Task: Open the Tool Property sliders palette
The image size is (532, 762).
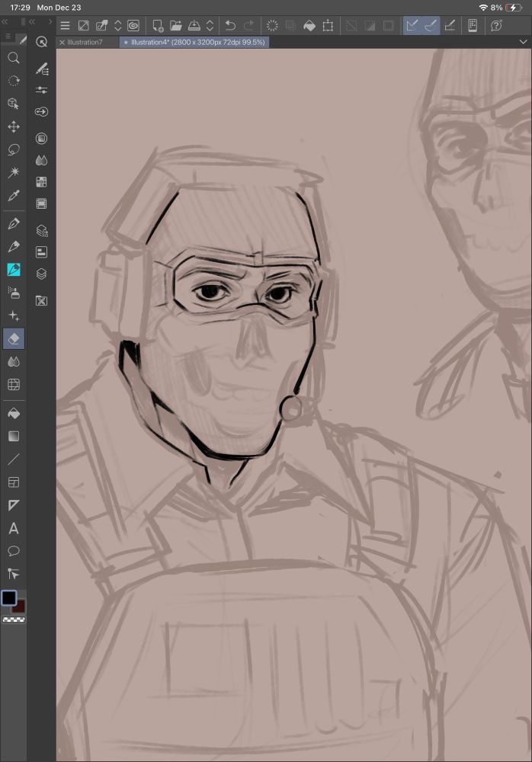Action: 41,90
